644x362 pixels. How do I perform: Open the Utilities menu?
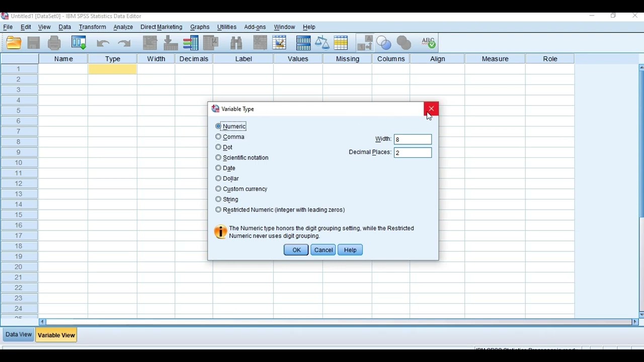(227, 27)
